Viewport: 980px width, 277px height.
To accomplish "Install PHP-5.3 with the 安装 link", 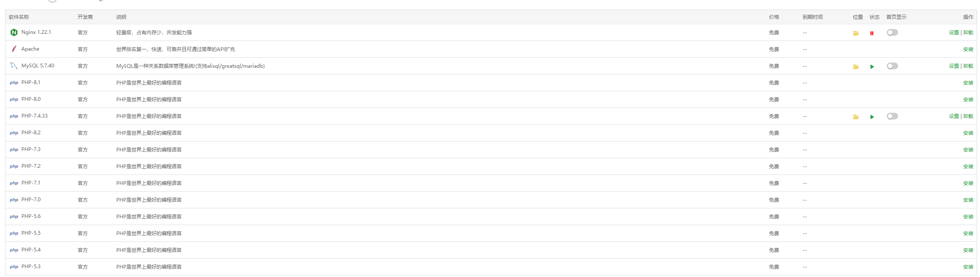I will click(968, 267).
